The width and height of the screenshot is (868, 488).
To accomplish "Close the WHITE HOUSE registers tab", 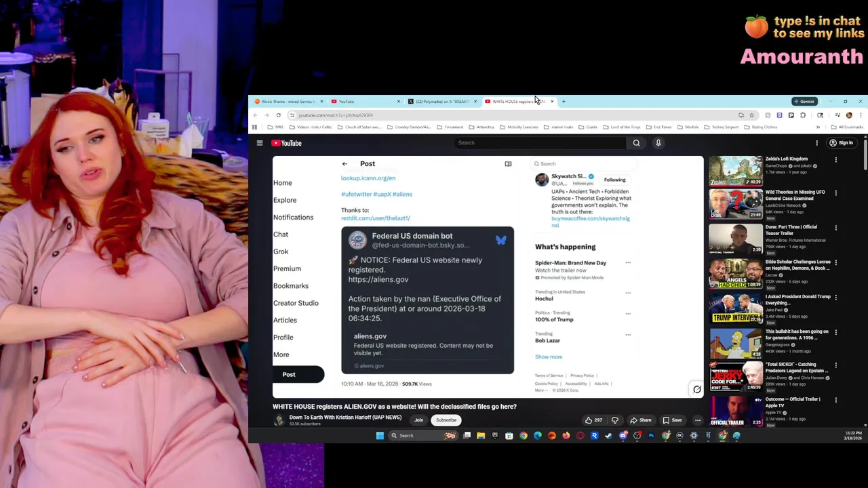I will coord(552,102).
